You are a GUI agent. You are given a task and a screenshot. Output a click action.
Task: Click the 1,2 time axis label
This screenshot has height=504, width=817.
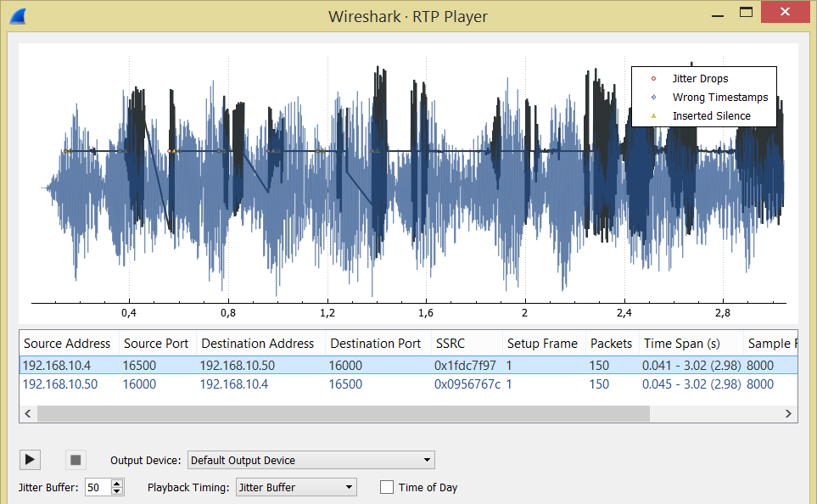pos(327,313)
